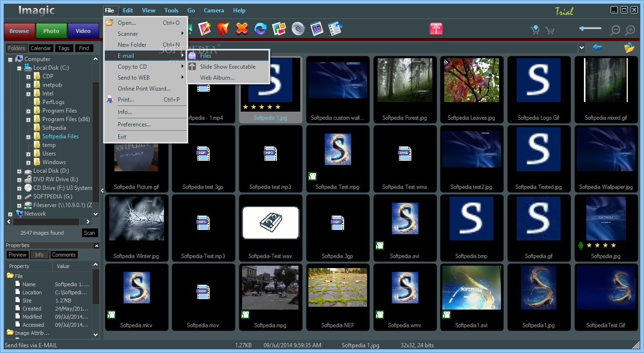Collapse the Local Disk (C:) node
The image size is (644, 353).
pyautogui.click(x=20, y=68)
